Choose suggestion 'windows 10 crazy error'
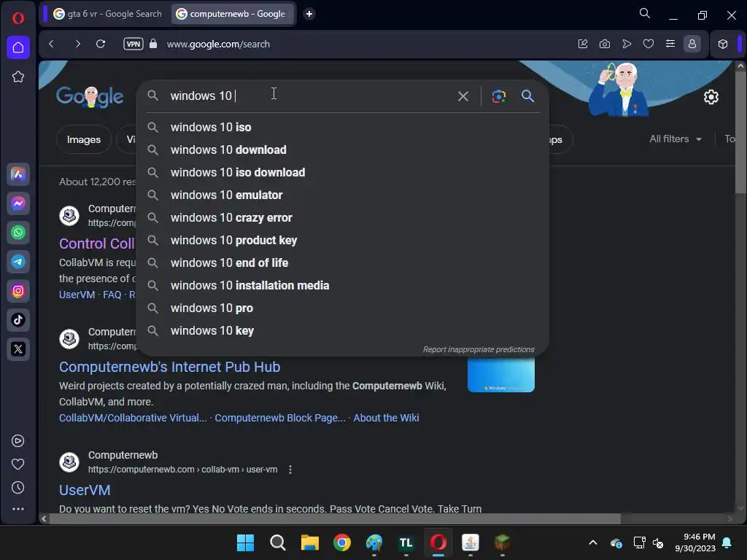 (343, 217)
